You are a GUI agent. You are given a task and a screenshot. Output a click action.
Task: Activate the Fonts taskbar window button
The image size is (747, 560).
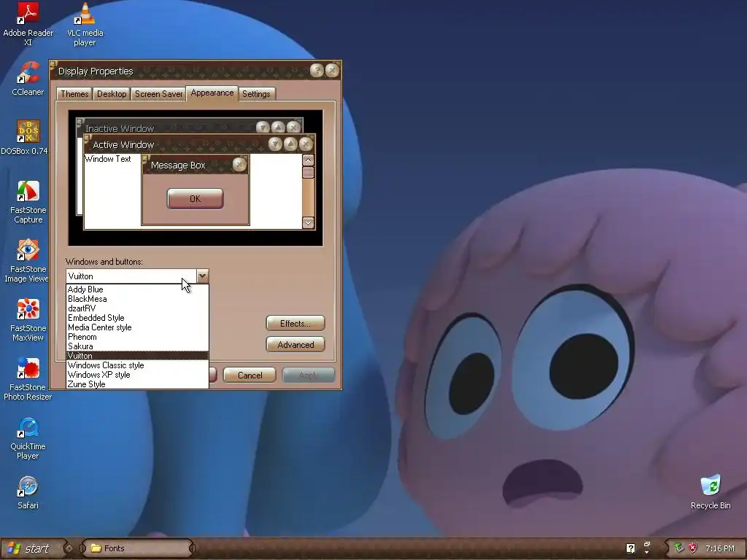pos(136,548)
